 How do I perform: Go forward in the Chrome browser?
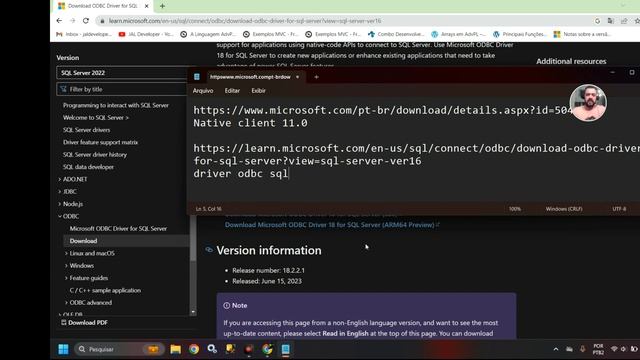[x=73, y=21]
